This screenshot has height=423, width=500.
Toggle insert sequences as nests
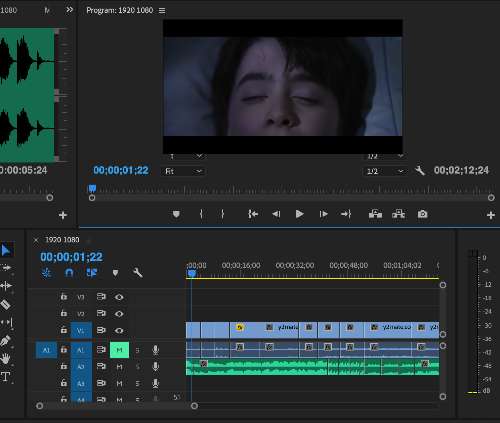click(x=47, y=273)
